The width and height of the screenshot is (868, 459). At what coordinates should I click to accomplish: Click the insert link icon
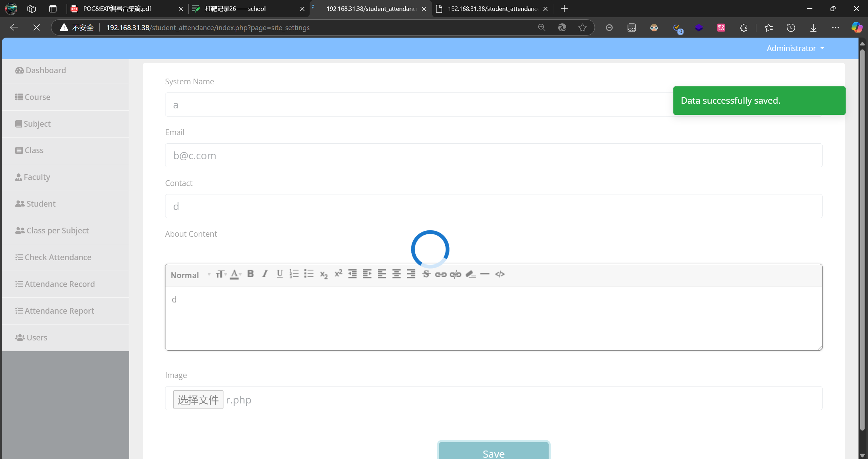coord(440,274)
